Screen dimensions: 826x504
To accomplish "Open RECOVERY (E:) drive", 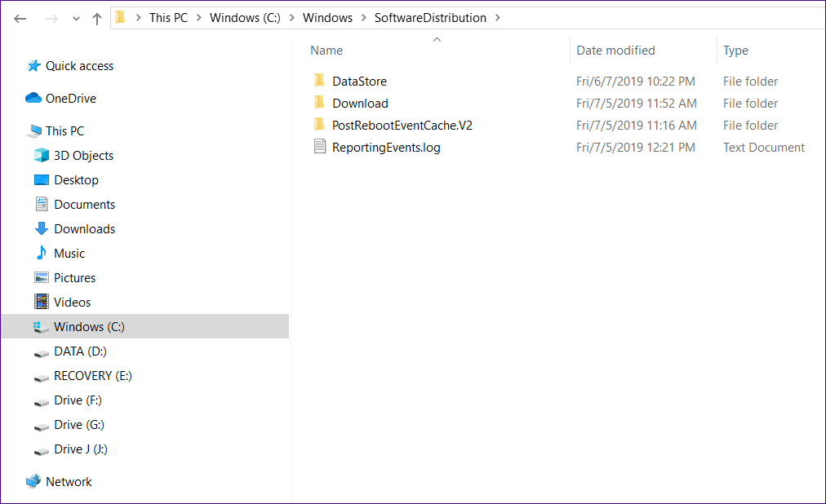I will pyautogui.click(x=93, y=376).
